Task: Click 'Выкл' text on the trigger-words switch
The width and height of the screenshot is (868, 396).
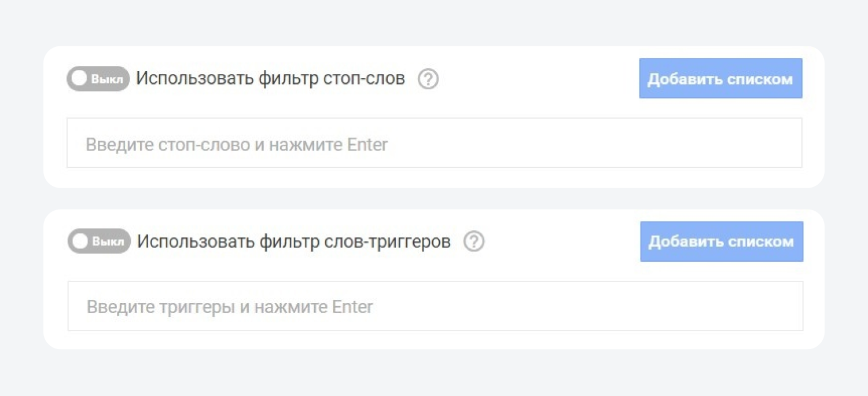Action: pyautogui.click(x=108, y=242)
